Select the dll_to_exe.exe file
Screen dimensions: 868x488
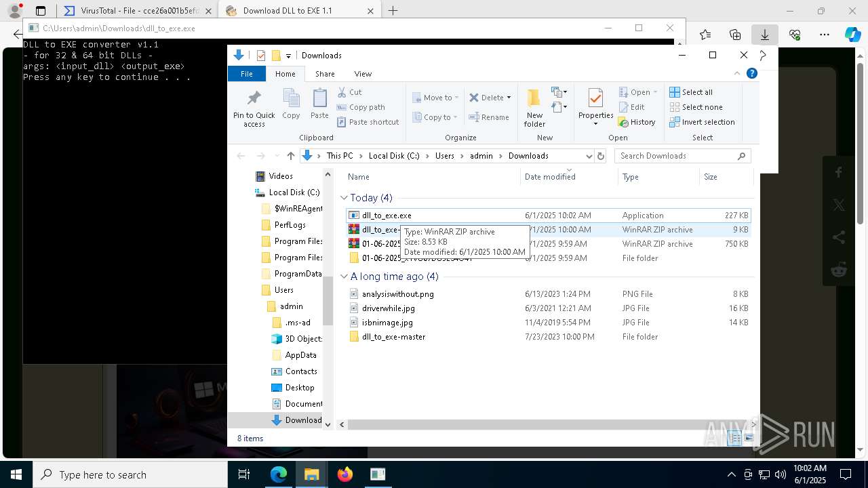548,216
